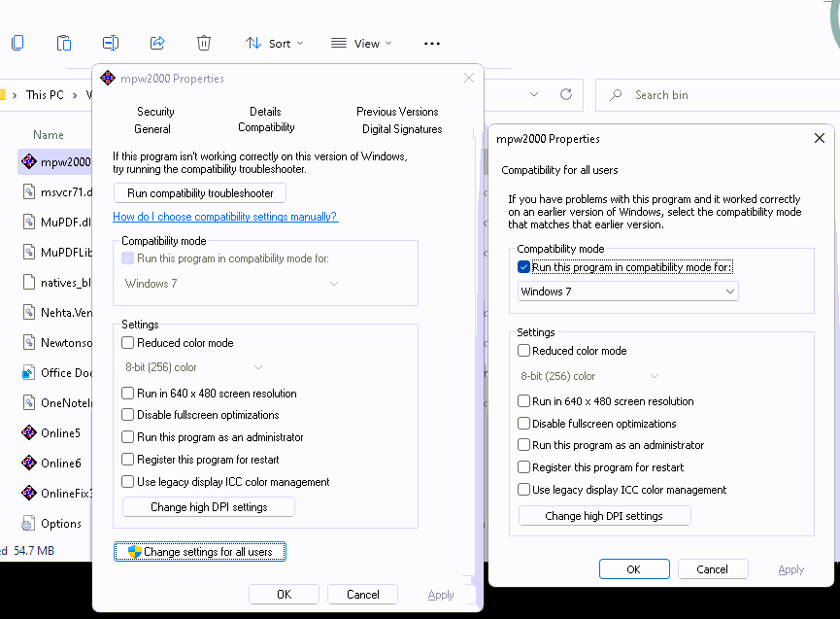840x619 pixels.
Task: Click Cancel in the all-users dialog
Action: [713, 569]
